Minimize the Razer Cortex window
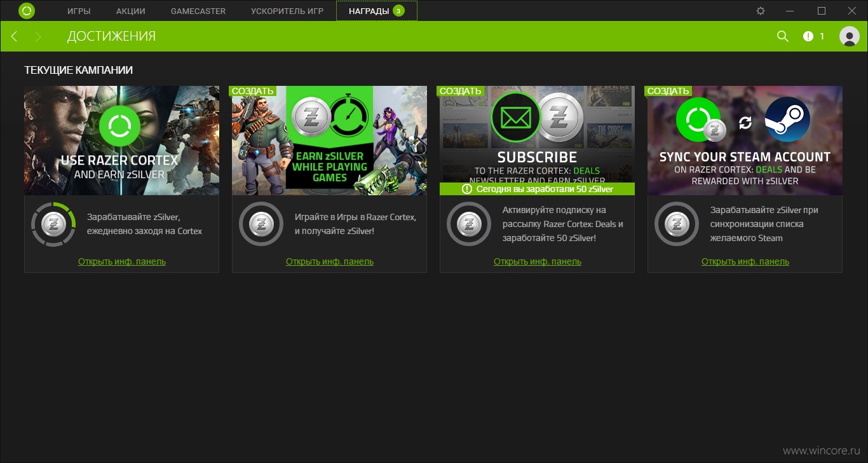Viewport: 868px width, 463px height. point(791,11)
